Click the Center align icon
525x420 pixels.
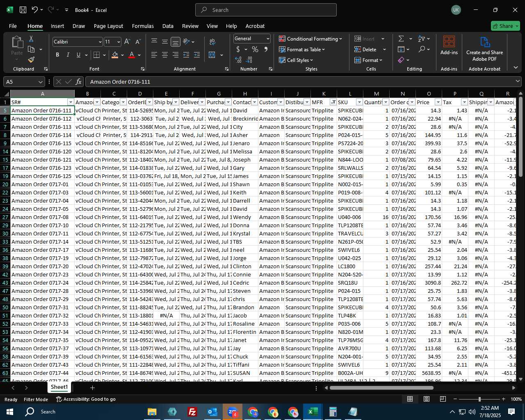(165, 55)
